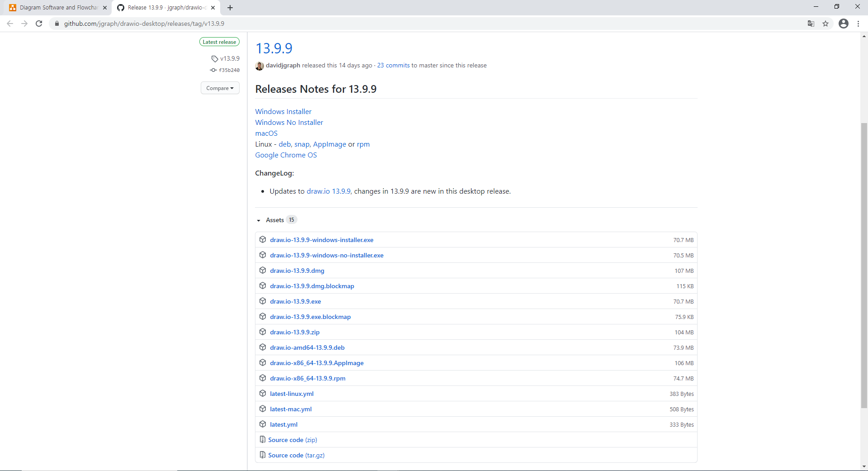Click the AppImage link in release notes
This screenshot has height=471, width=868.
[x=330, y=144]
